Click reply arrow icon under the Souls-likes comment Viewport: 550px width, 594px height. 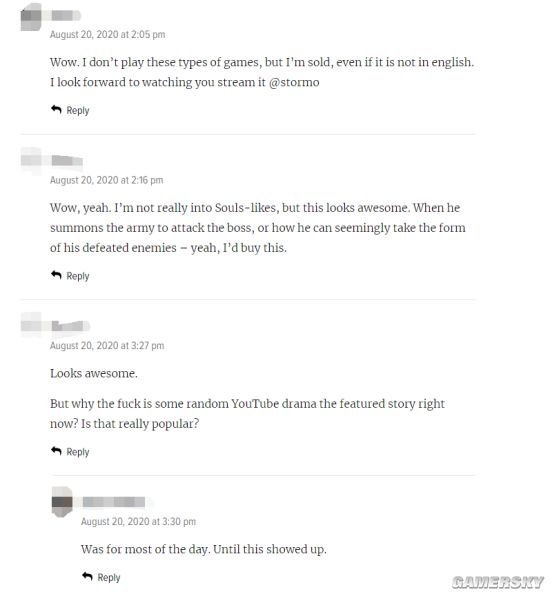56,275
